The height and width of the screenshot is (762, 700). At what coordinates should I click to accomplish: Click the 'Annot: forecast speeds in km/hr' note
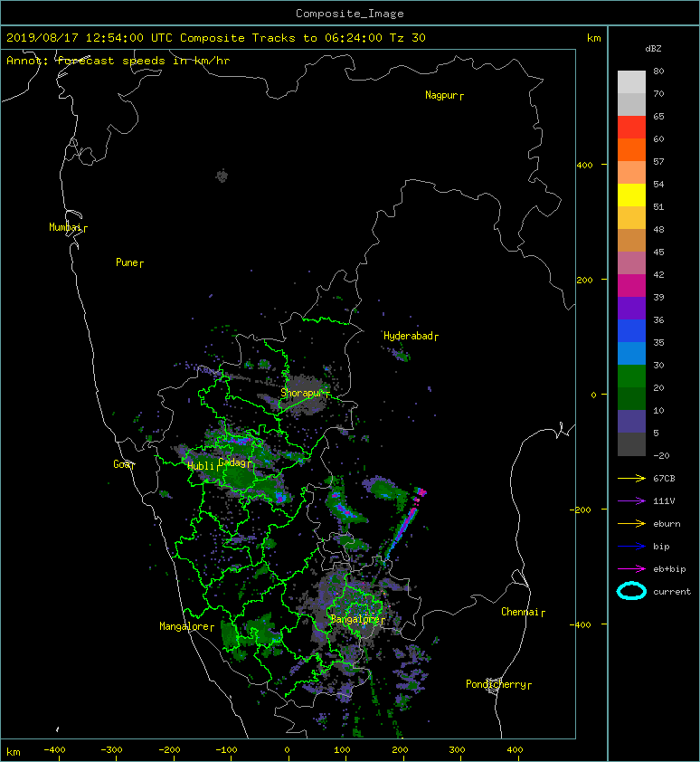coord(118,61)
